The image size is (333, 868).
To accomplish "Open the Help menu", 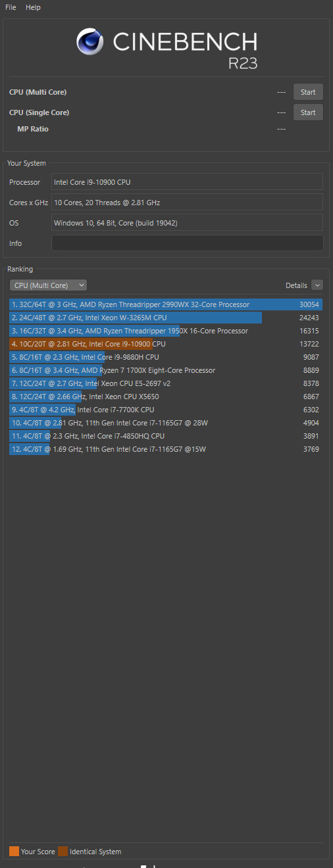I will coord(33,7).
